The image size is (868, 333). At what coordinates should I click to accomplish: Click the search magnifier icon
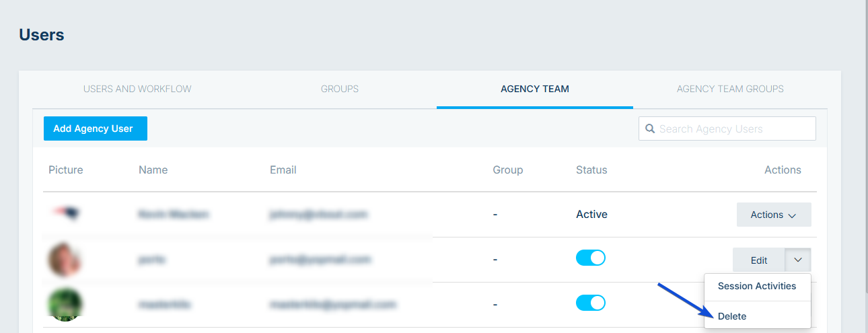click(650, 128)
